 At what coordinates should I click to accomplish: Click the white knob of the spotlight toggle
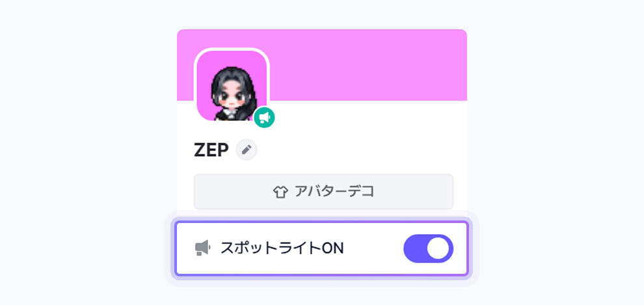click(x=438, y=248)
